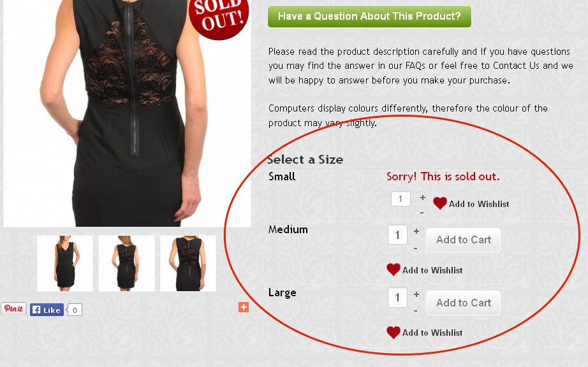Image resolution: width=588 pixels, height=367 pixels.
Task: Decrease Small size quantity with minus
Action: [x=422, y=213]
